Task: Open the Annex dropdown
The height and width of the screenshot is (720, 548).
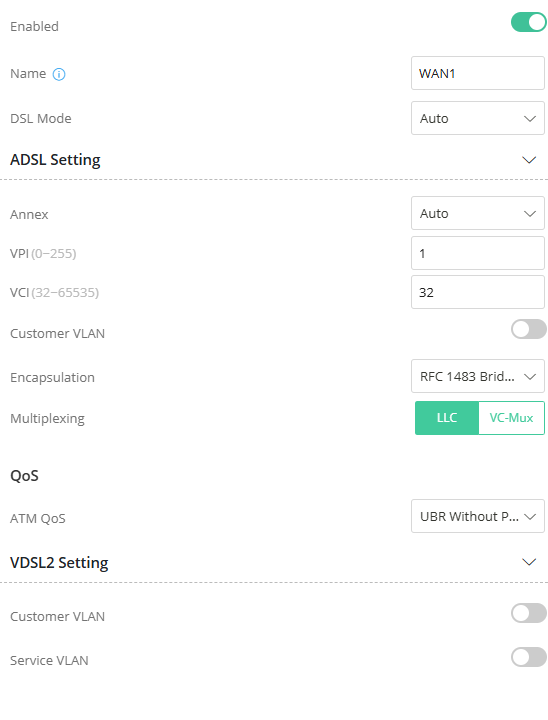Action: 478,213
